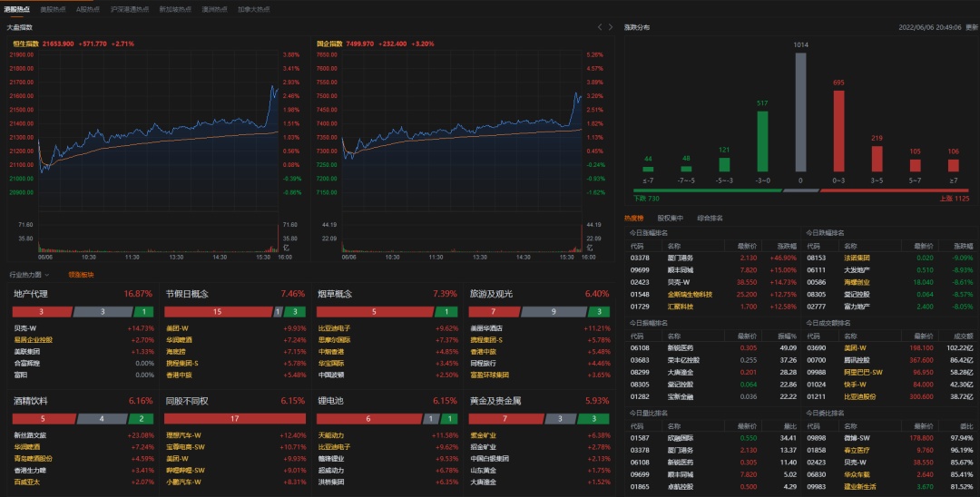Click the red rising segment of 节假日概念 bar
Viewport: 980px width, 497px height.
click(216, 312)
